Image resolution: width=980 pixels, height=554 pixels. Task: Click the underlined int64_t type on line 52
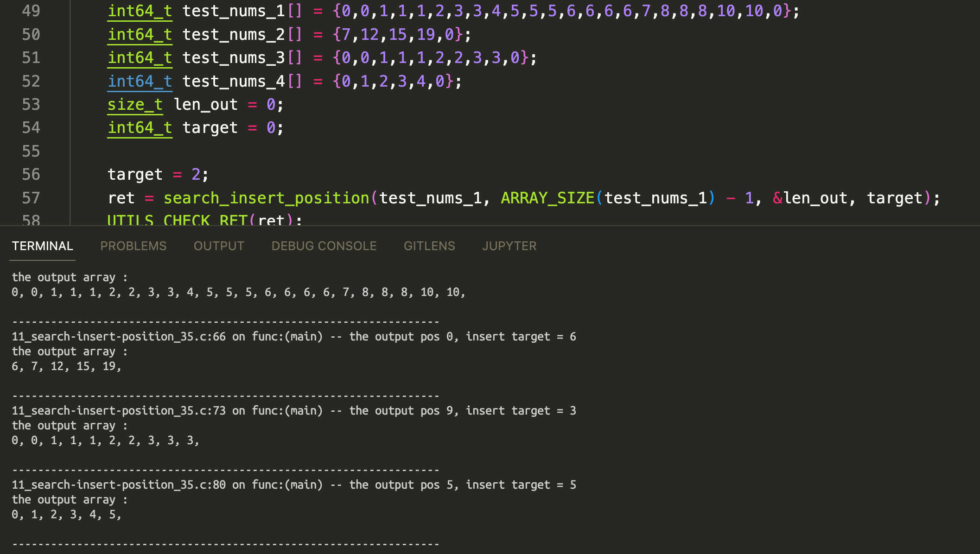point(140,81)
